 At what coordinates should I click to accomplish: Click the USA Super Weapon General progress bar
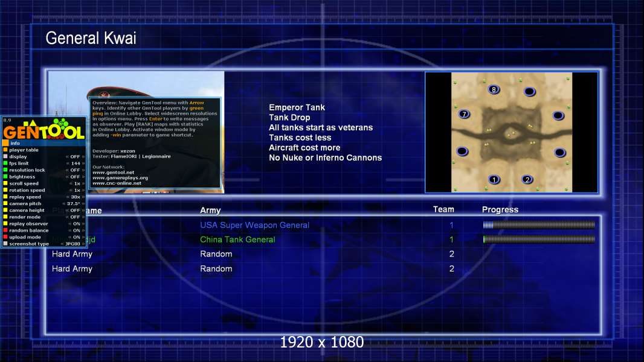539,224
